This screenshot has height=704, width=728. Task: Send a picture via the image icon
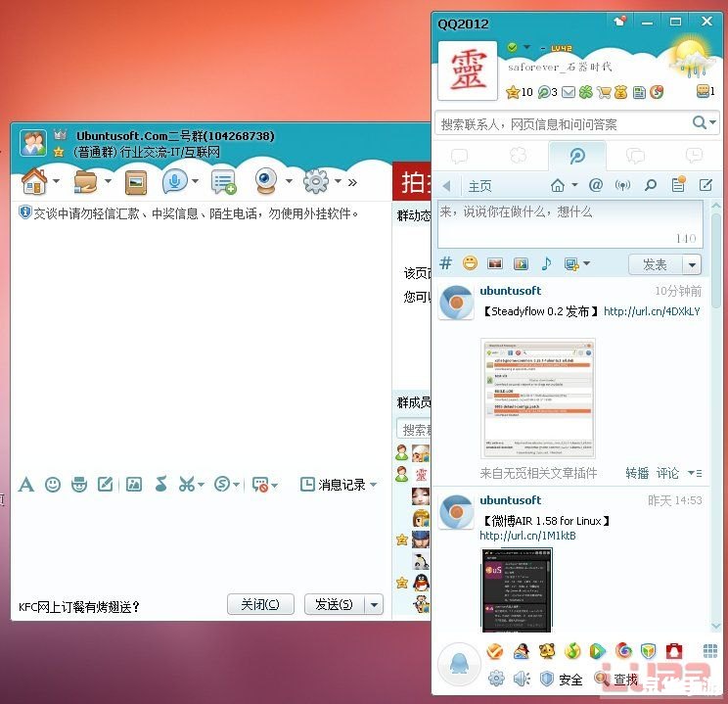[x=134, y=485]
